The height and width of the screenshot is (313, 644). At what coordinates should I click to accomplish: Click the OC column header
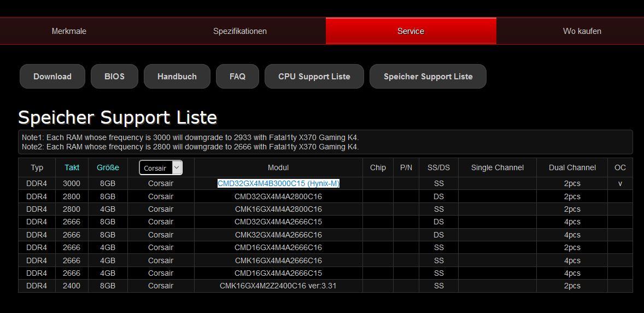(620, 167)
